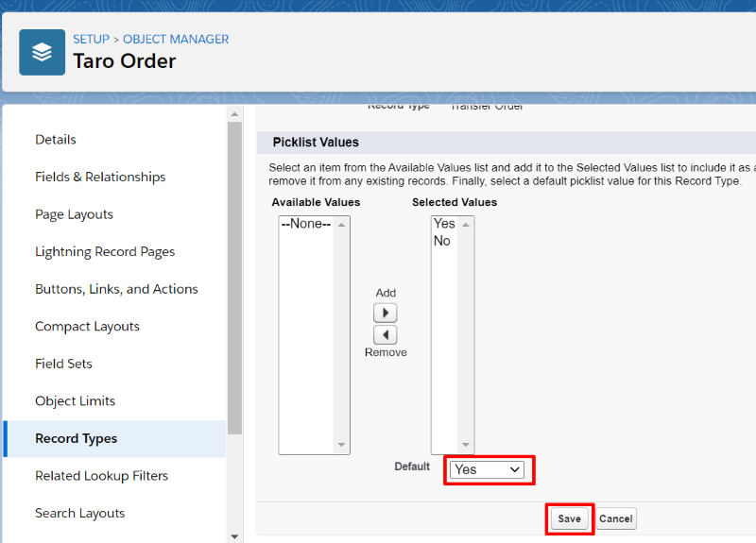Click the Object Manager layers icon

click(42, 52)
